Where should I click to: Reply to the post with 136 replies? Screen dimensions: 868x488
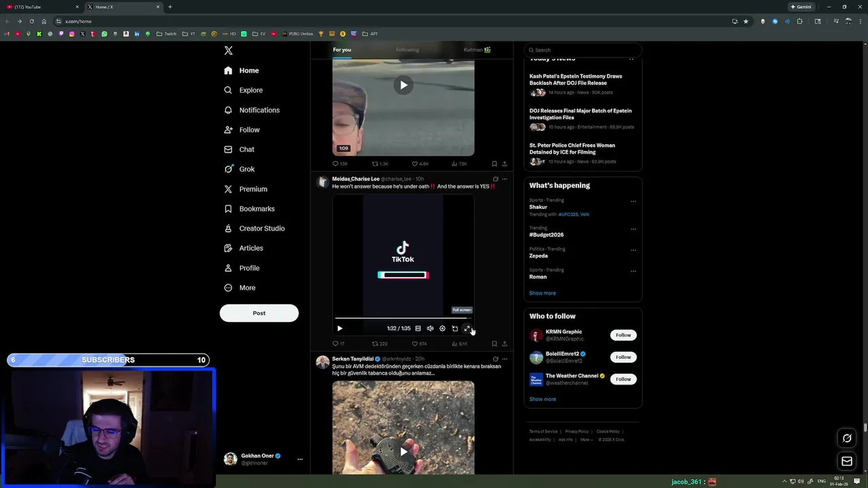pos(340,164)
